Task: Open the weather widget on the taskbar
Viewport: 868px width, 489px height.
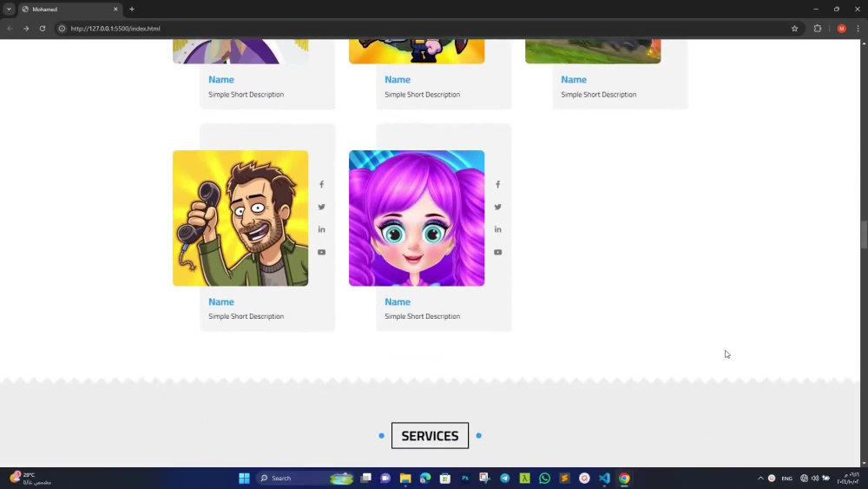Action: click(30, 478)
